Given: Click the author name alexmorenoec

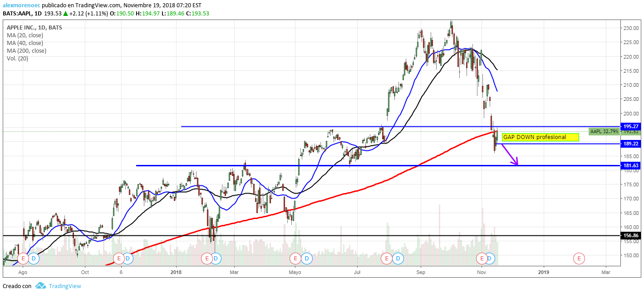Looking at the screenshot, I should click(x=21, y=5).
